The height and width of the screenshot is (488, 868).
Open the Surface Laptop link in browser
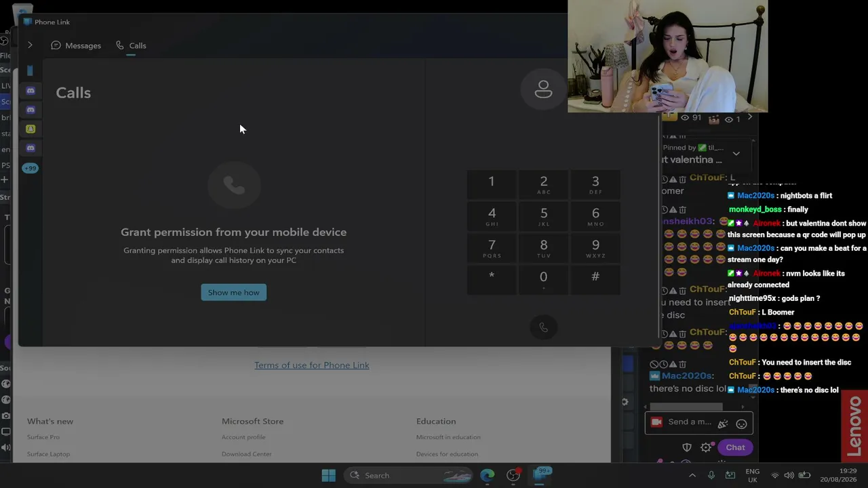coord(48,454)
